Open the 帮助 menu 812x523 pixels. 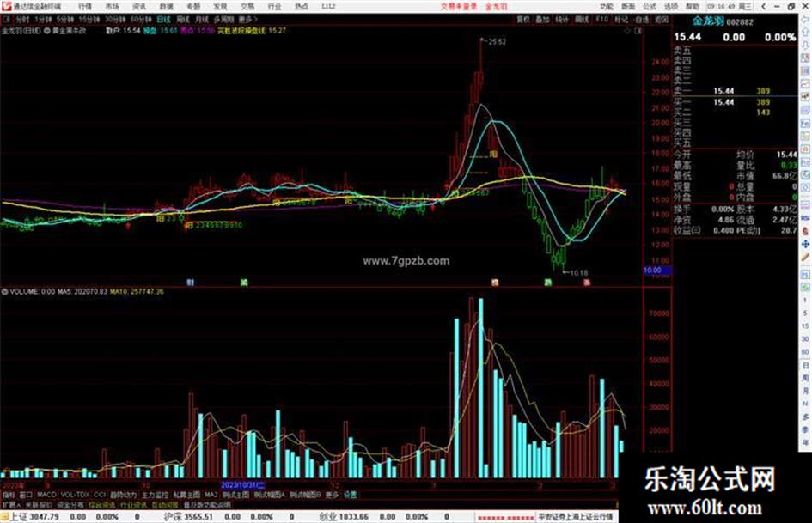[693, 6]
